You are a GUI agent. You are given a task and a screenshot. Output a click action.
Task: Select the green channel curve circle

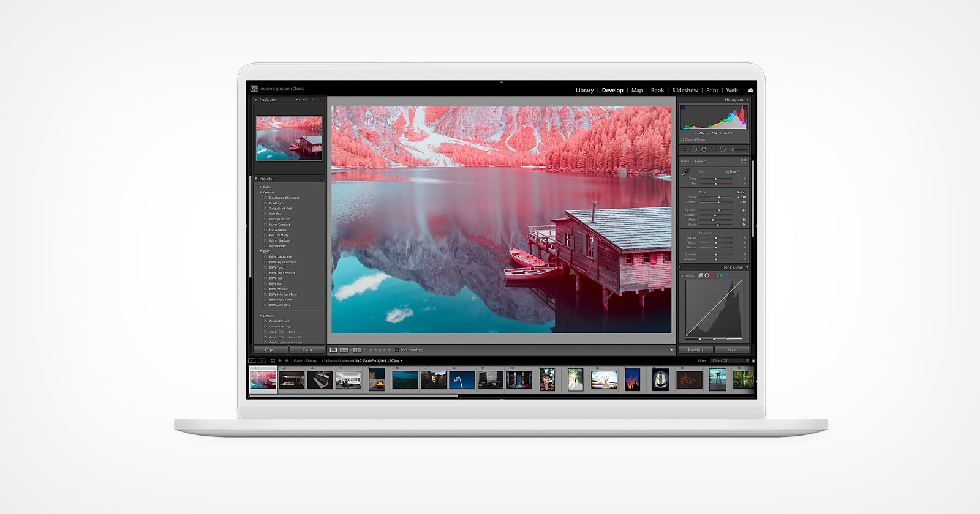tap(719, 275)
